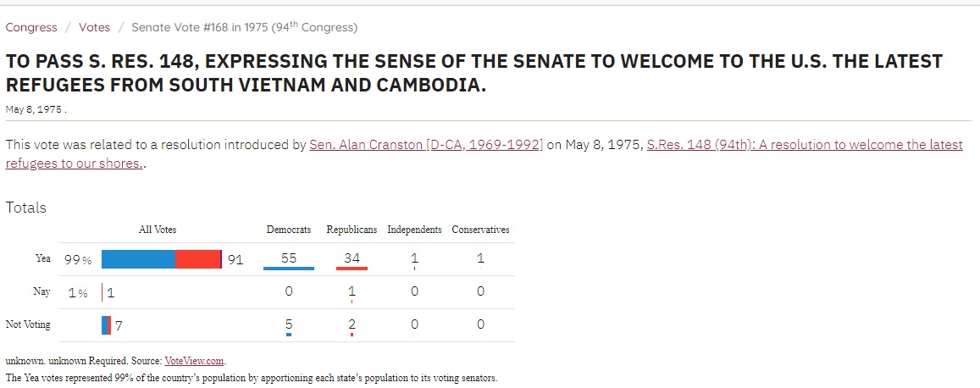980x388 pixels.
Task: Click the All Votes column header
Action: [x=158, y=230]
